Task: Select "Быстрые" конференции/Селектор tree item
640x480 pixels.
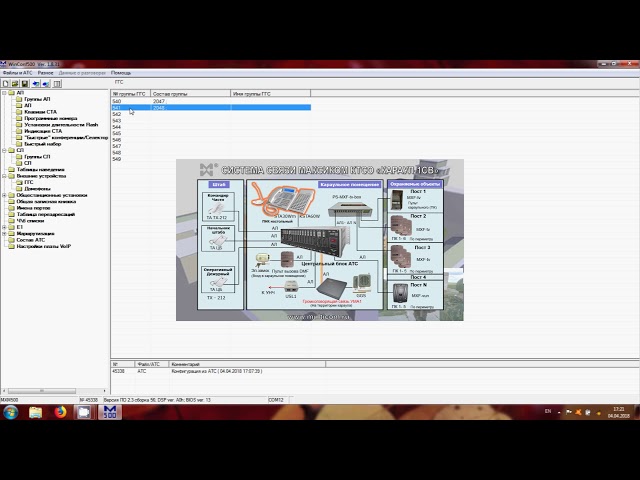Action: tap(66, 138)
